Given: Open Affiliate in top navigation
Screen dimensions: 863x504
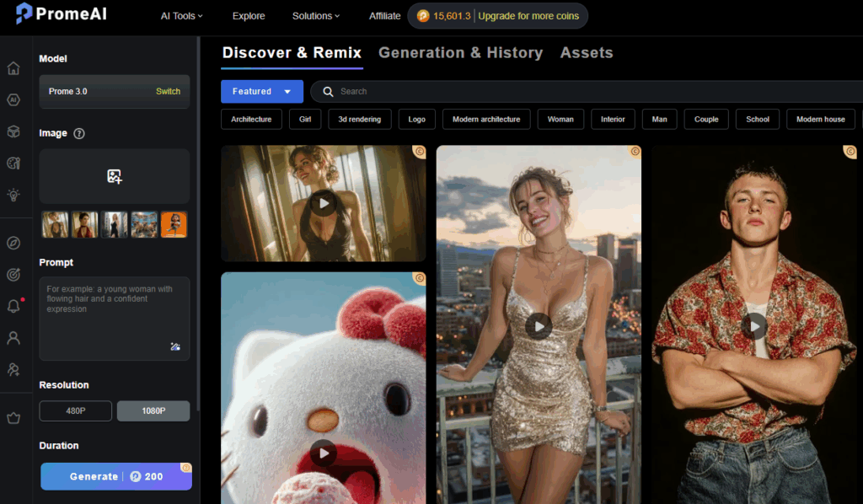Looking at the screenshot, I should (384, 16).
